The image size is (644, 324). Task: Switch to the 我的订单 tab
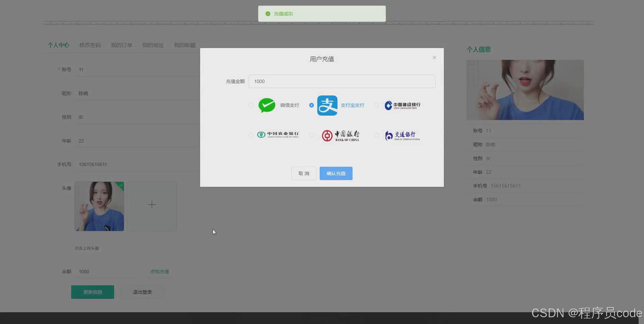122,45
